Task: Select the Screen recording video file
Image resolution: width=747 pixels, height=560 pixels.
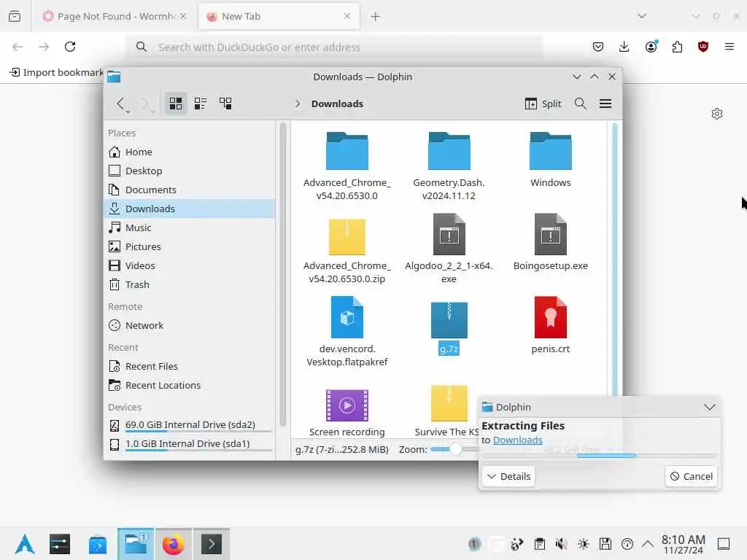Action: point(347,412)
